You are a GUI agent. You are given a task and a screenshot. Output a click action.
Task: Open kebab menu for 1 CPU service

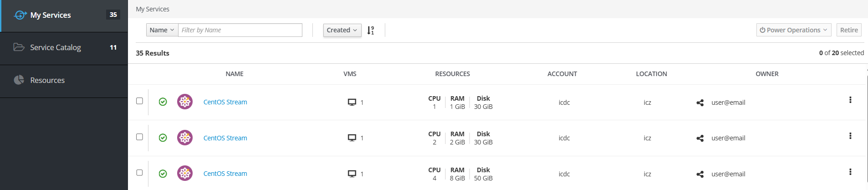click(x=850, y=100)
